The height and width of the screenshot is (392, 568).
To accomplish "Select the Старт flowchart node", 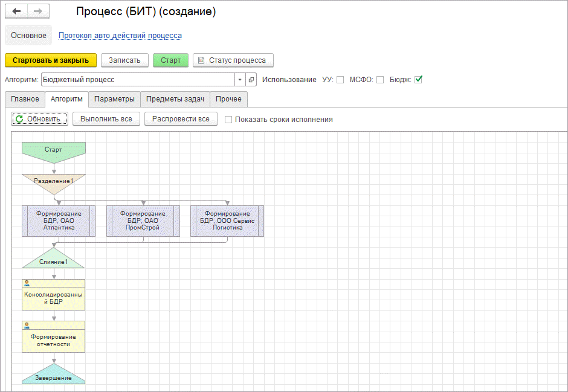I will pos(53,149).
